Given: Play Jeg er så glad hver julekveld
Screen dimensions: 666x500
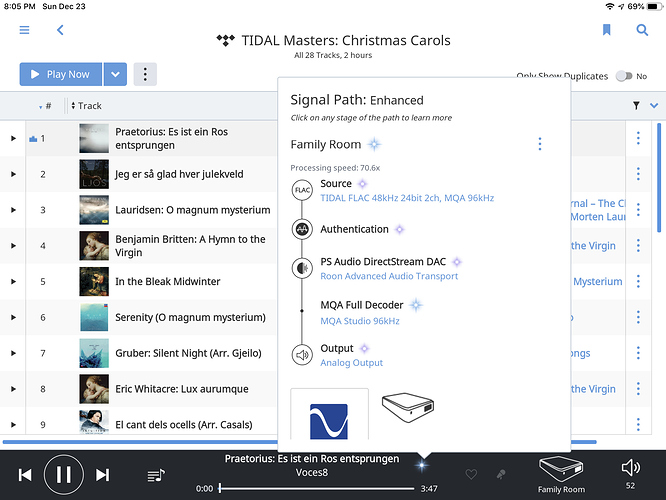Looking at the screenshot, I should point(13,174).
